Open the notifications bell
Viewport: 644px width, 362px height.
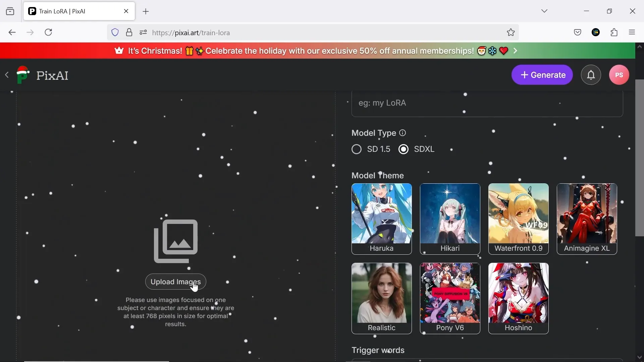tap(591, 75)
